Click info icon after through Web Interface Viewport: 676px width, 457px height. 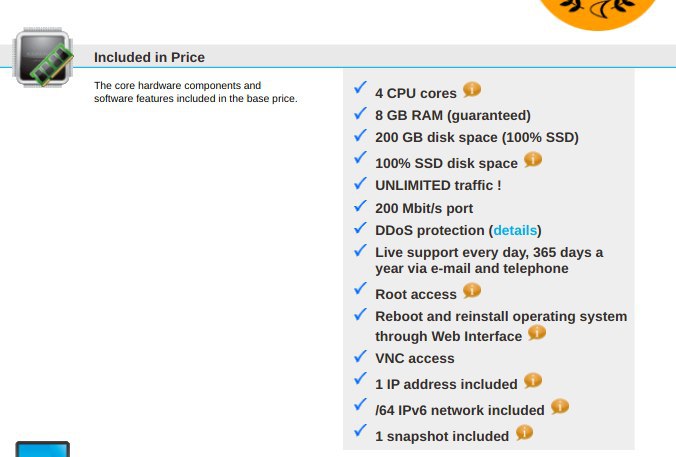pyautogui.click(x=537, y=332)
